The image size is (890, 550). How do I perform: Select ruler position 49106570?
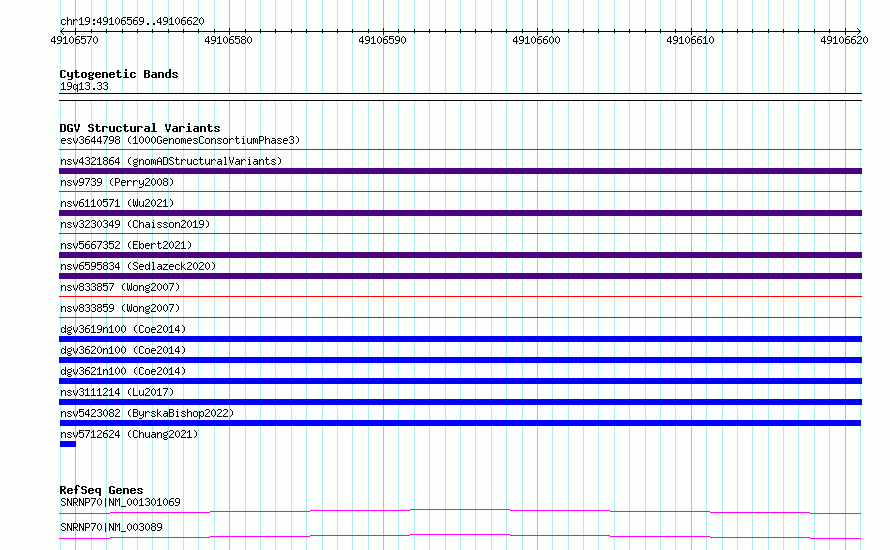[x=74, y=40]
